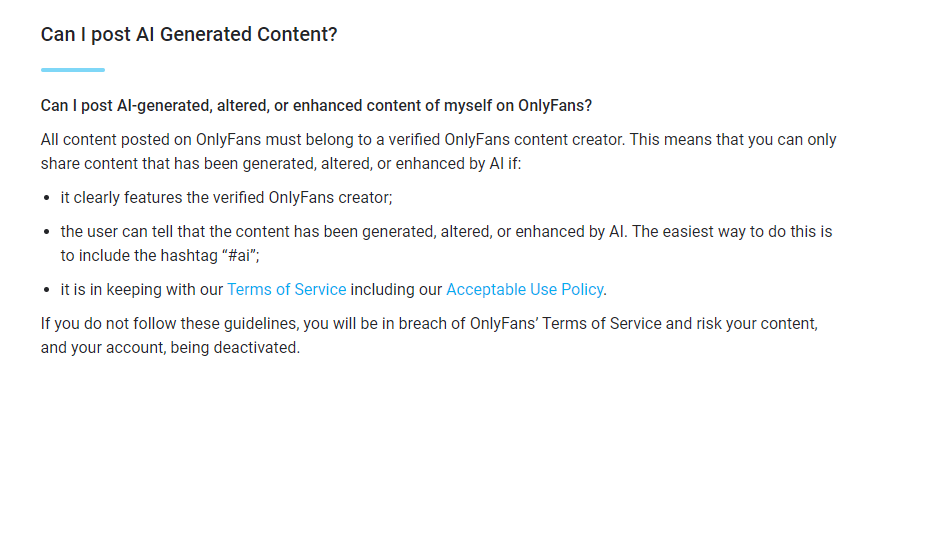Screen dimensions: 945x533
Task: Open the Terms of Service link
Action: [x=286, y=289]
